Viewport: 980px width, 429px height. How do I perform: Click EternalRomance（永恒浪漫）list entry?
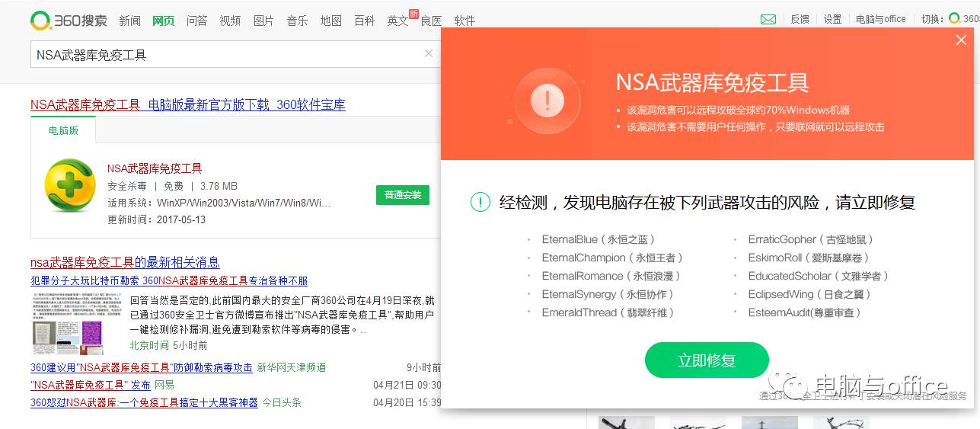click(x=611, y=276)
